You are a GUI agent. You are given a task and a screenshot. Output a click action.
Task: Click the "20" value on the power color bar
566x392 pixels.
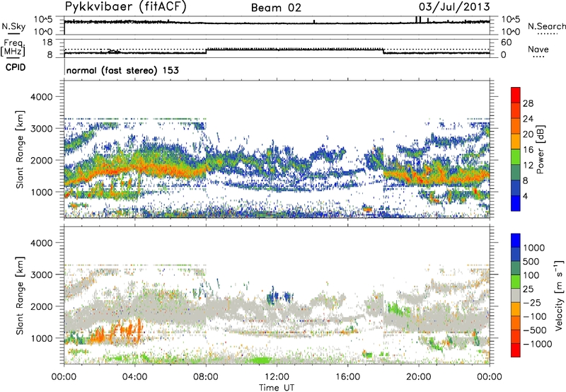point(528,134)
